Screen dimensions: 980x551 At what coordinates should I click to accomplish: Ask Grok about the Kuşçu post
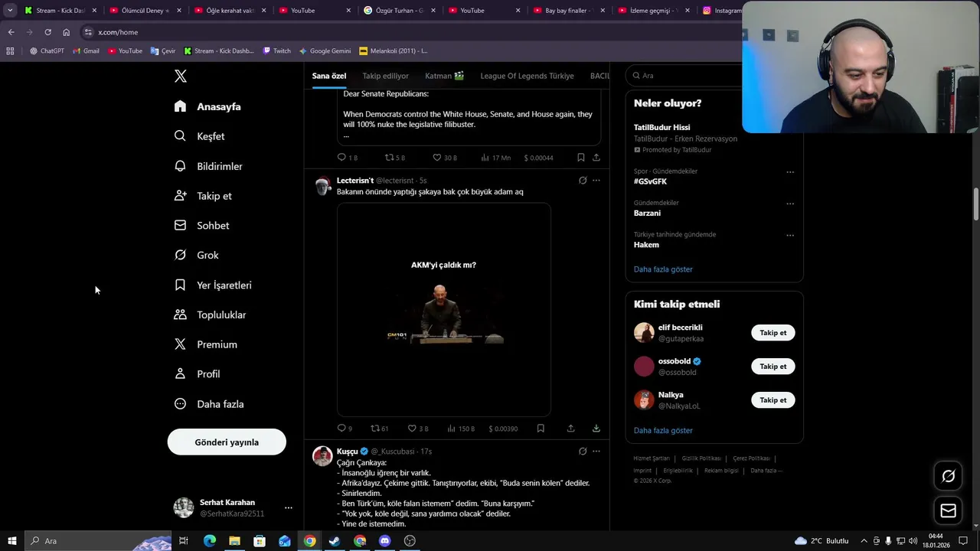pos(583,452)
